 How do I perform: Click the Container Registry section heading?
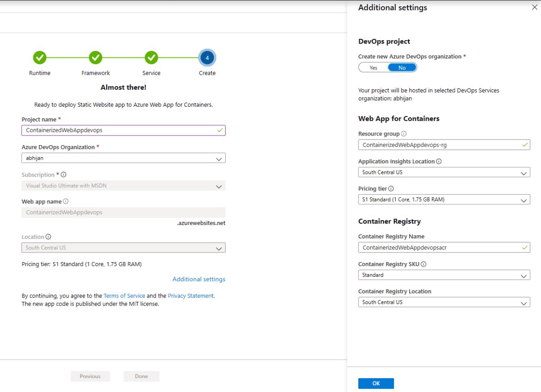tap(389, 221)
